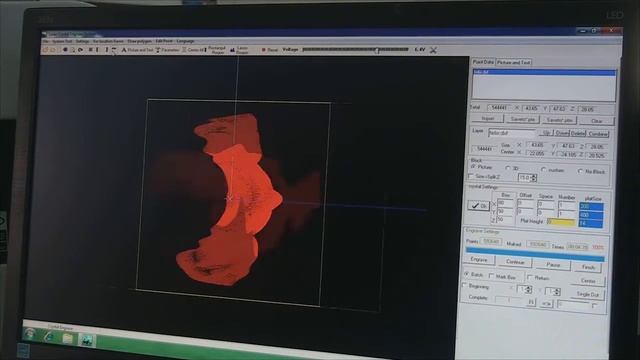Click the Import button
Viewport: 640px width, 360px height.
[x=488, y=118]
